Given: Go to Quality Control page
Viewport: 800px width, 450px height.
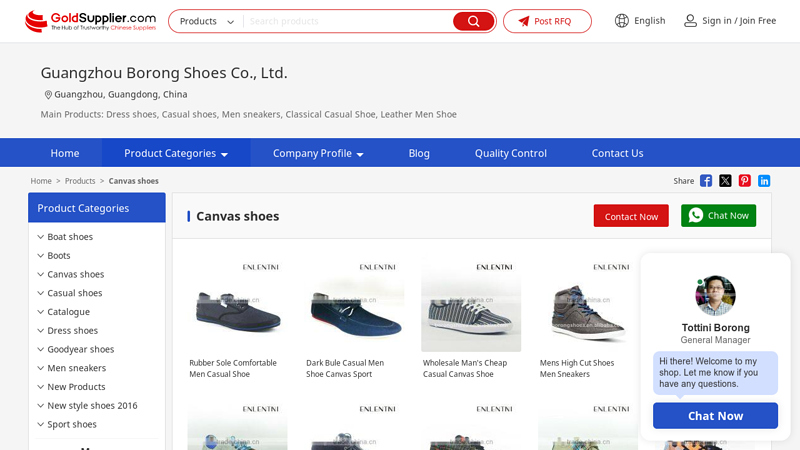Looking at the screenshot, I should click(511, 153).
